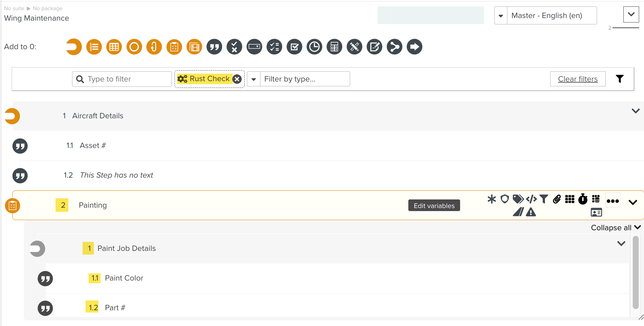The image size is (644, 326).
Task: Click the funnel icon on Painting row
Action: pos(544,199)
